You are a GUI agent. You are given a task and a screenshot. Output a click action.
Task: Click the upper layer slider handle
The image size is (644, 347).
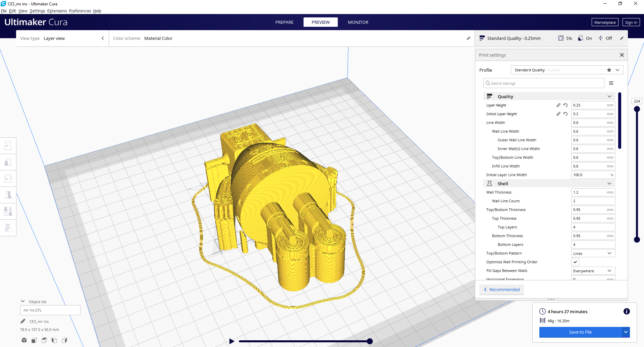tap(637, 109)
